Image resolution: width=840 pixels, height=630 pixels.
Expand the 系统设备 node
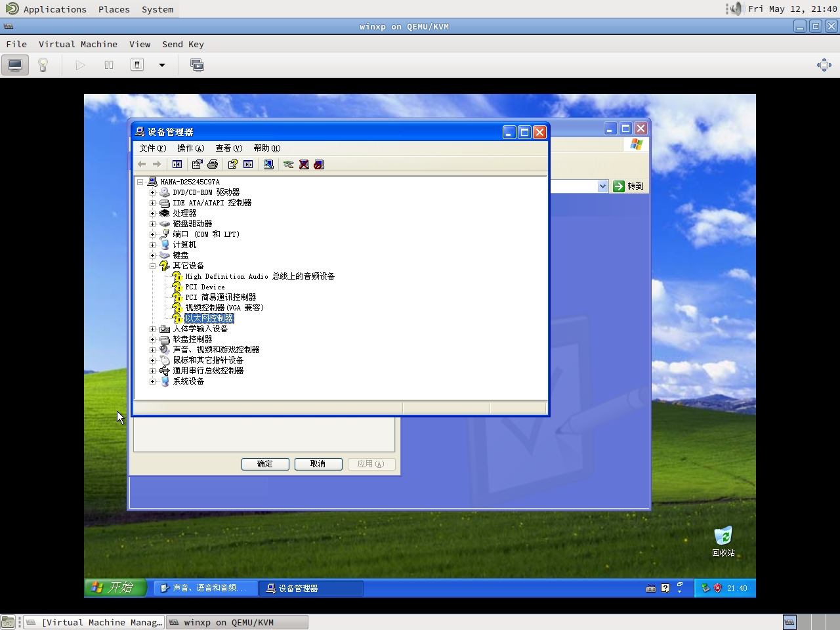pos(152,381)
